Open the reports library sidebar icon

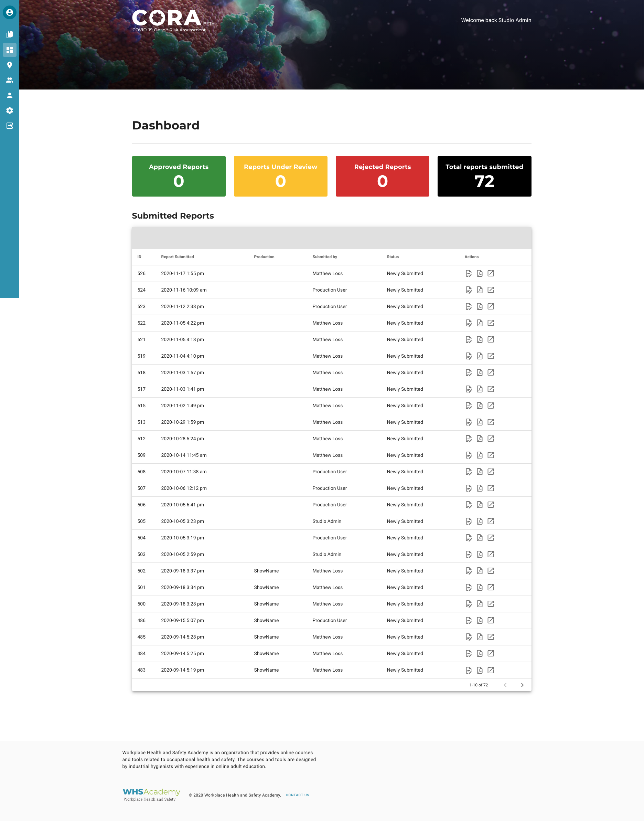pyautogui.click(x=9, y=35)
